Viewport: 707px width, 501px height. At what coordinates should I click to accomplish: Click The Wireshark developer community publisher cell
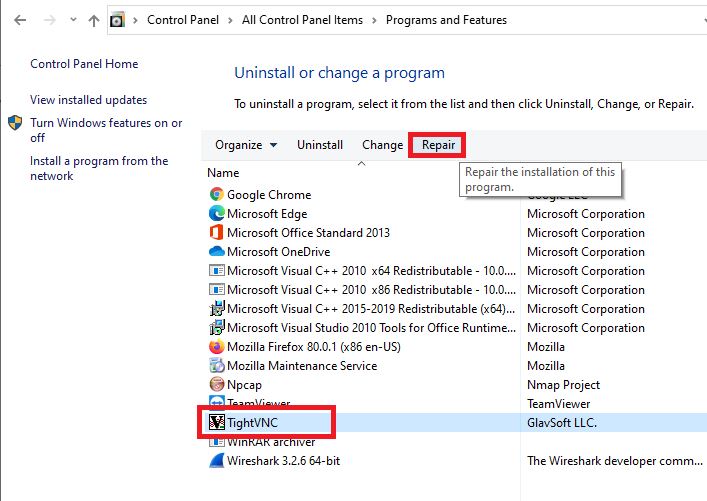[615, 460]
